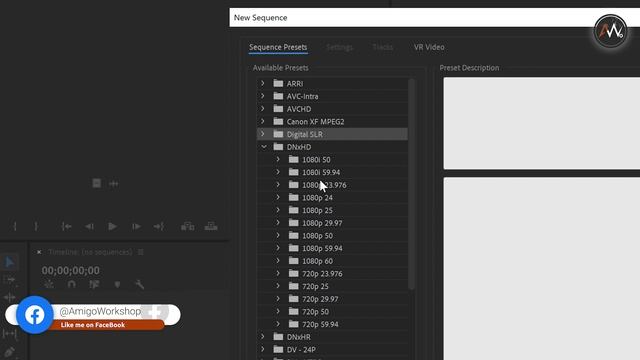Click the Mark Out button
640x360 pixels.
point(36,226)
